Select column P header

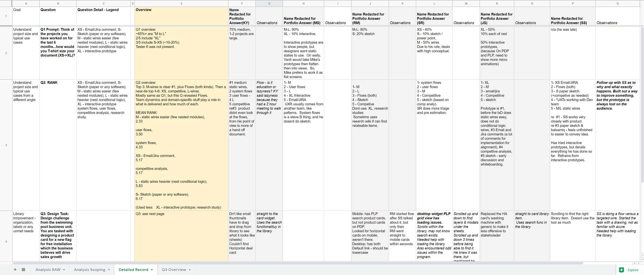(573, 4)
